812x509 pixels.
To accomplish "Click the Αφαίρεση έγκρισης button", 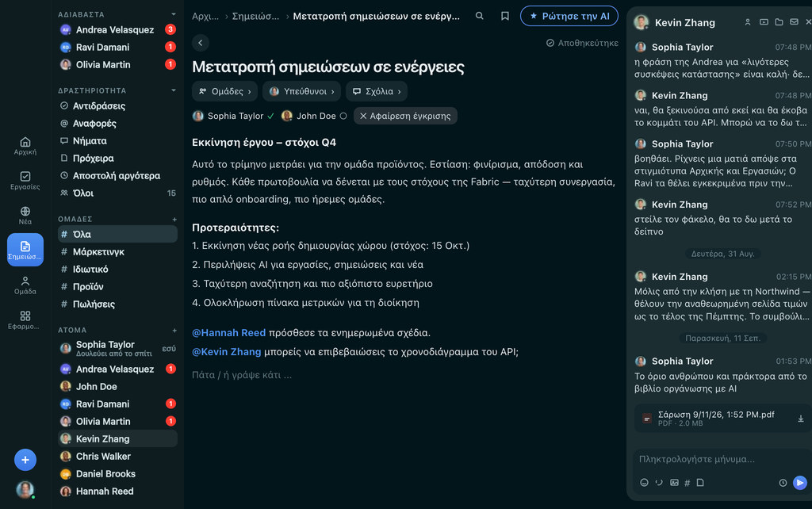I will click(x=405, y=116).
